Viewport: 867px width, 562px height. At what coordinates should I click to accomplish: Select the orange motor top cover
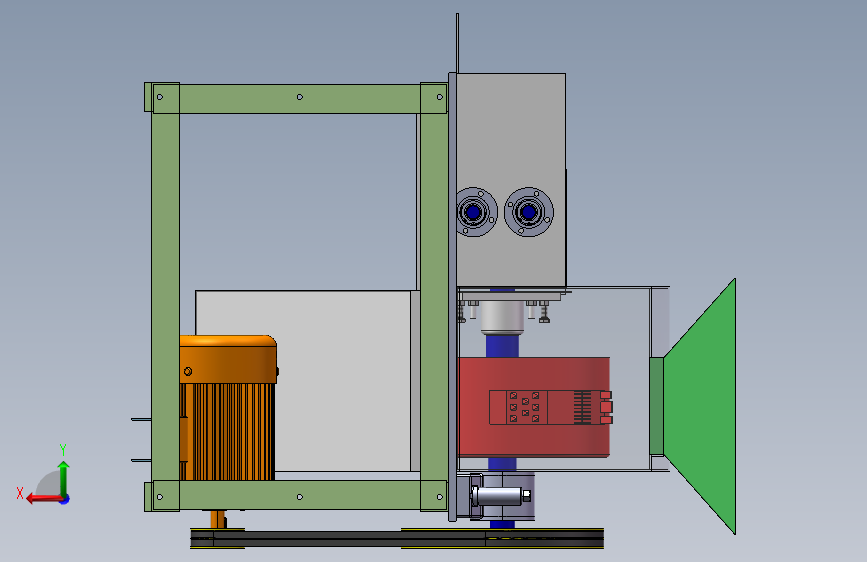click(228, 359)
